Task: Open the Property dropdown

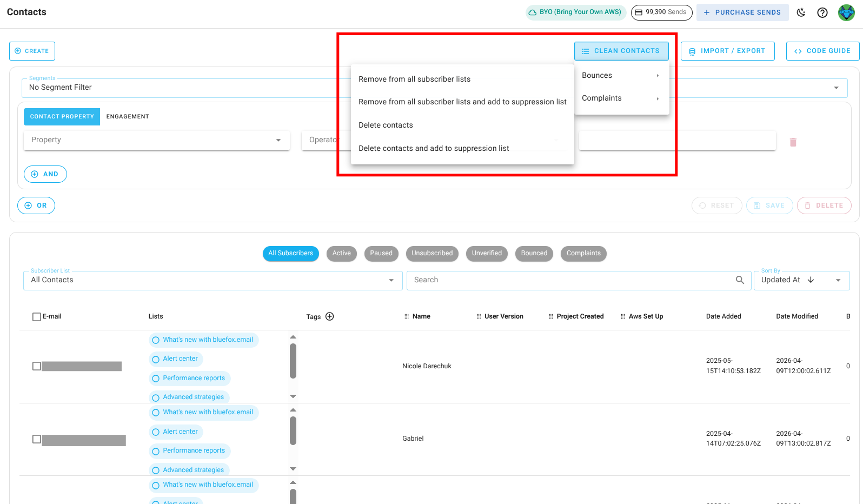Action: [157, 140]
